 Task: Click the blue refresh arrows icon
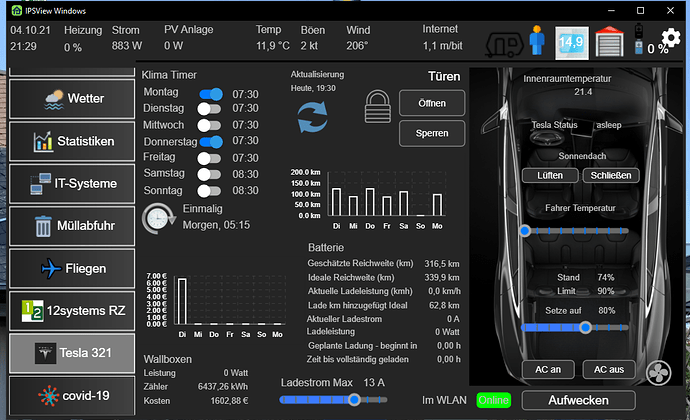pos(312,117)
